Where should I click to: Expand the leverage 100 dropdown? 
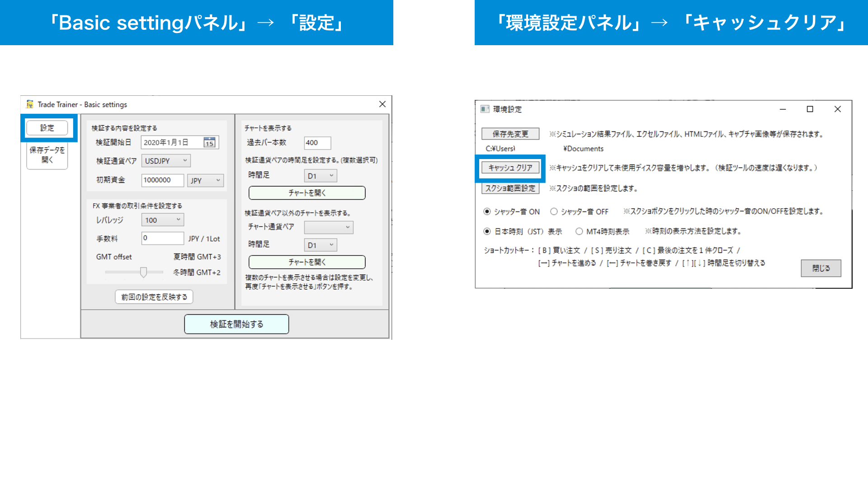(163, 220)
